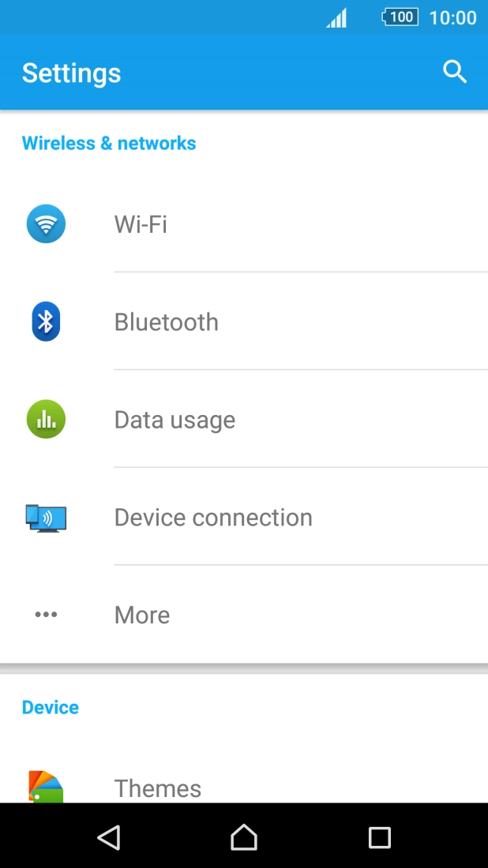Open Device connection using its screen-cast icon
Image resolution: width=488 pixels, height=868 pixels.
pos(47,518)
